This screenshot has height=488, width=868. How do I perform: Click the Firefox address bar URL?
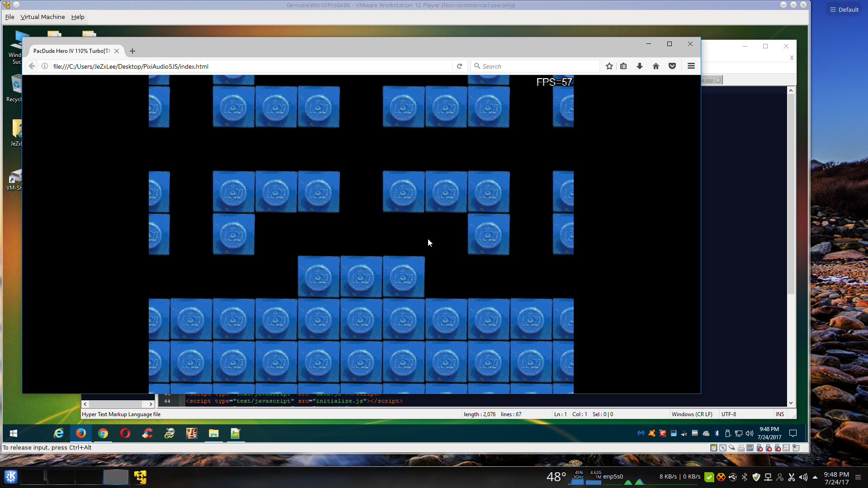[131, 66]
